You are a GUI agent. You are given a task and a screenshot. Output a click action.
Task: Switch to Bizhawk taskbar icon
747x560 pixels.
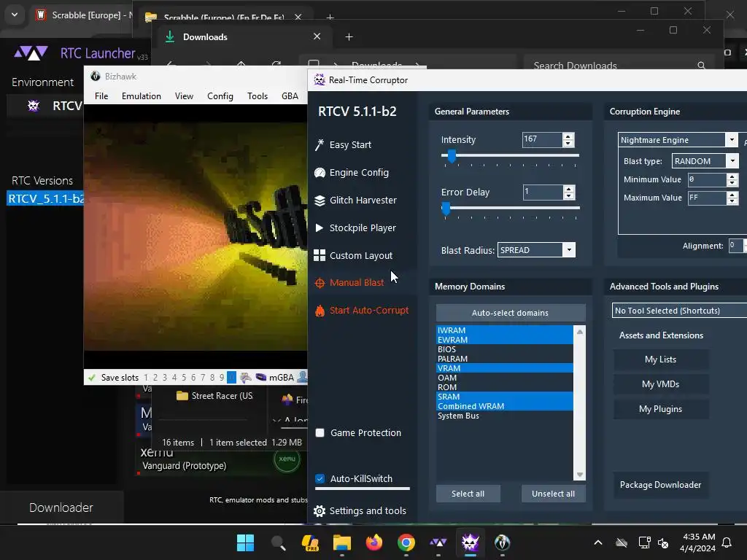[502, 542]
